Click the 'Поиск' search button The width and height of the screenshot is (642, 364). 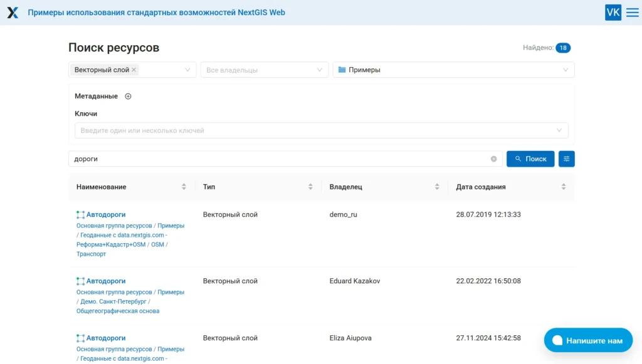[x=530, y=159]
